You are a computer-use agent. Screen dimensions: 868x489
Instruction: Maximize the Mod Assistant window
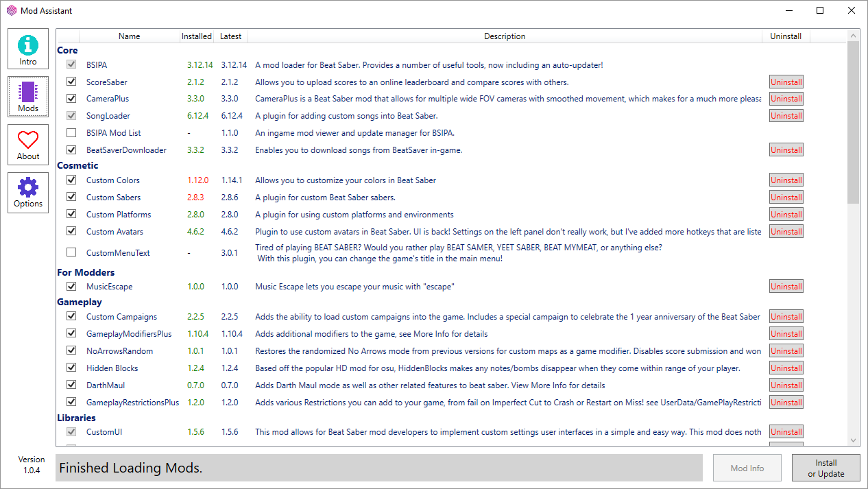(x=820, y=11)
